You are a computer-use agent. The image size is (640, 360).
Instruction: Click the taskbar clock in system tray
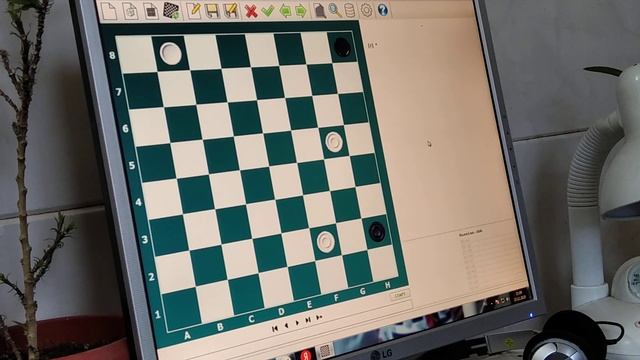click(x=520, y=296)
